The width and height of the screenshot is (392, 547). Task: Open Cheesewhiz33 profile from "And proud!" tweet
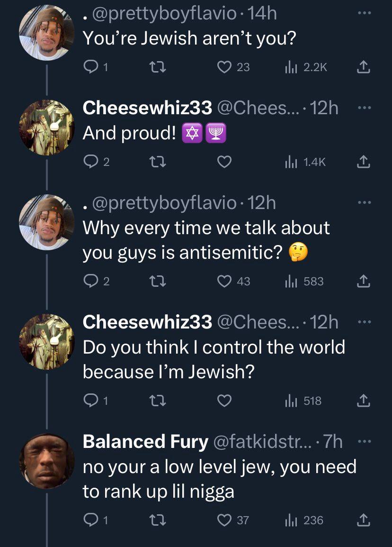click(147, 108)
